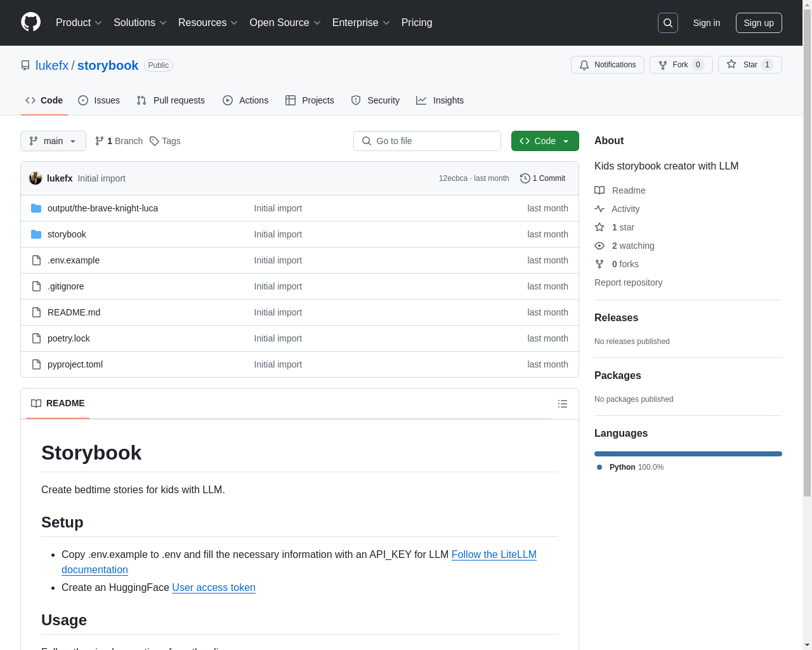Viewport: 812px width, 650px height.
Task: Expand the Product menu
Action: click(79, 23)
